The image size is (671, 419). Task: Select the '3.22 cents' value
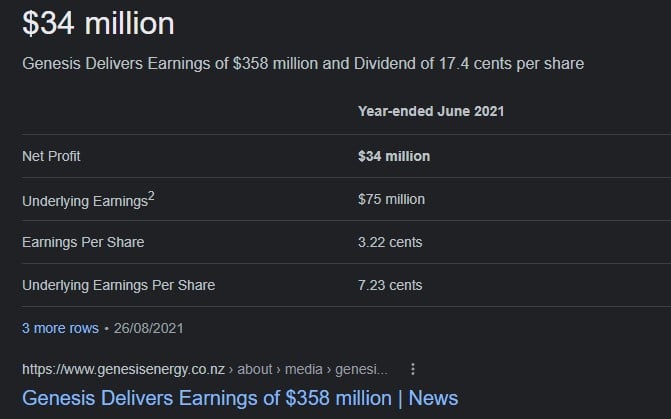390,242
